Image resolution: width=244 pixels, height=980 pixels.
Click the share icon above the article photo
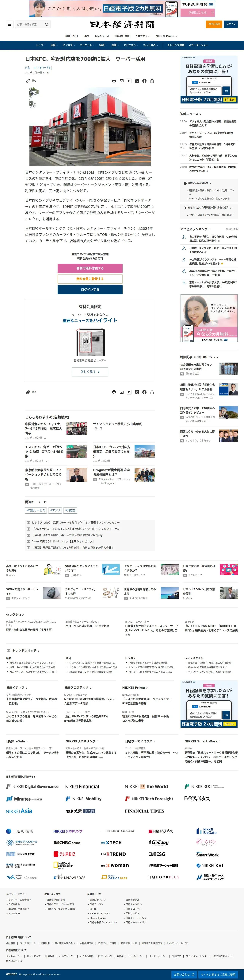[152, 81]
